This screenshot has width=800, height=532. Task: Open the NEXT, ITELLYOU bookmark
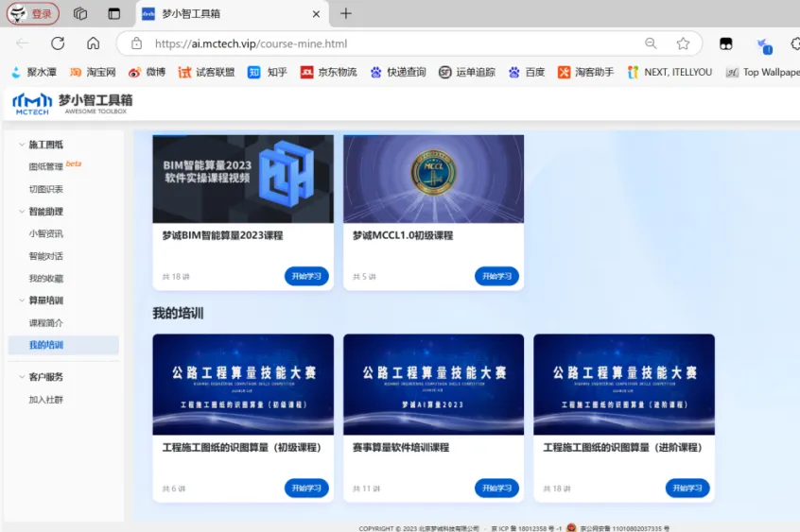point(670,73)
